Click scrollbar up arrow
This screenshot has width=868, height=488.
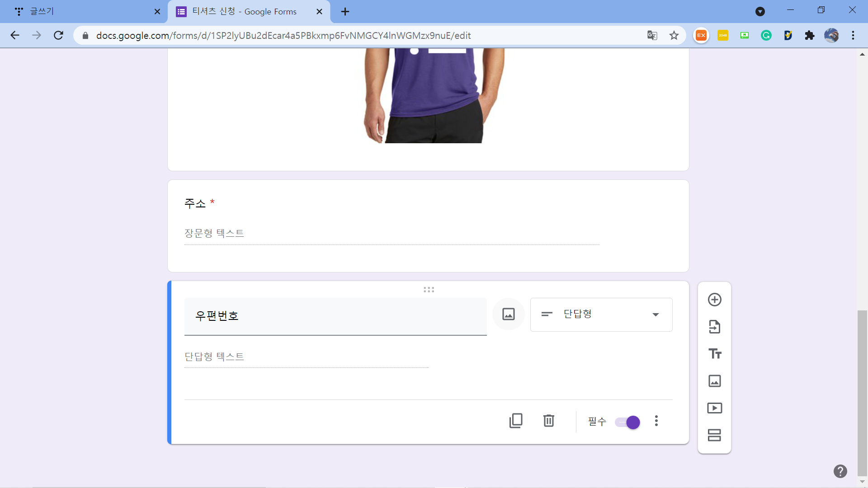click(862, 54)
